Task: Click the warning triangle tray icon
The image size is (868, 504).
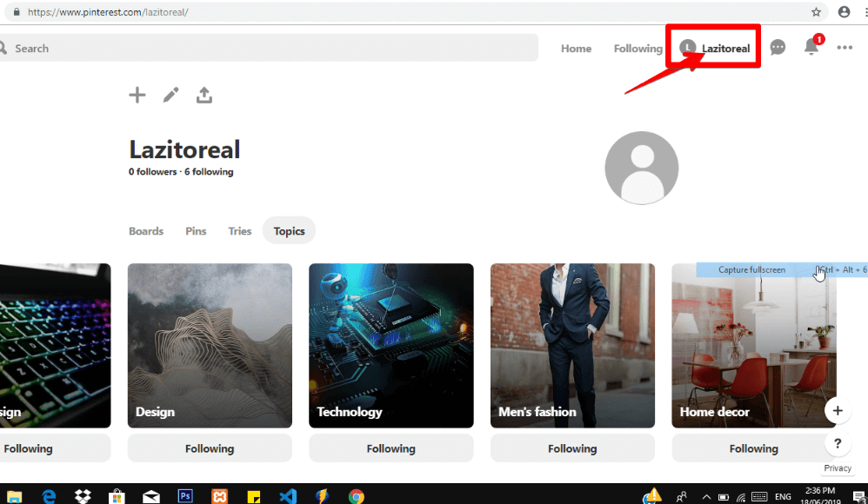Action: (654, 494)
